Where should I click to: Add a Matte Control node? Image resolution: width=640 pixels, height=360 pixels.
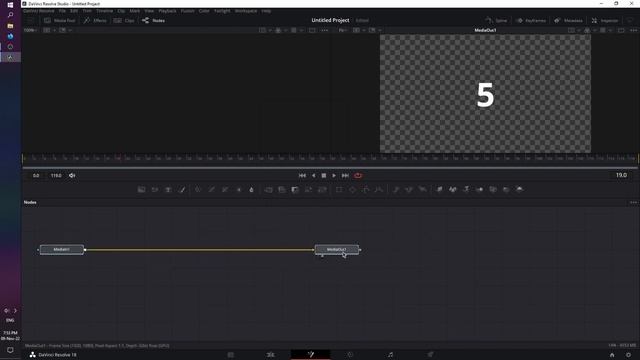point(295,189)
